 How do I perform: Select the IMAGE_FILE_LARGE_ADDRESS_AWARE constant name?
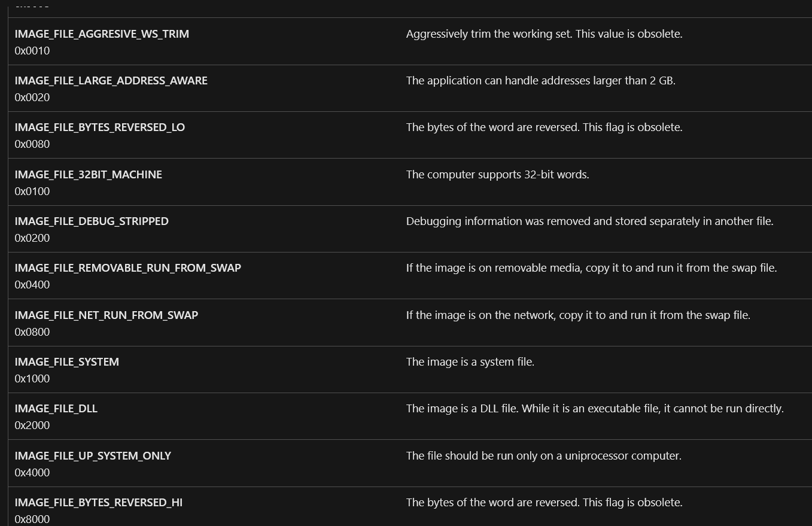click(x=111, y=81)
